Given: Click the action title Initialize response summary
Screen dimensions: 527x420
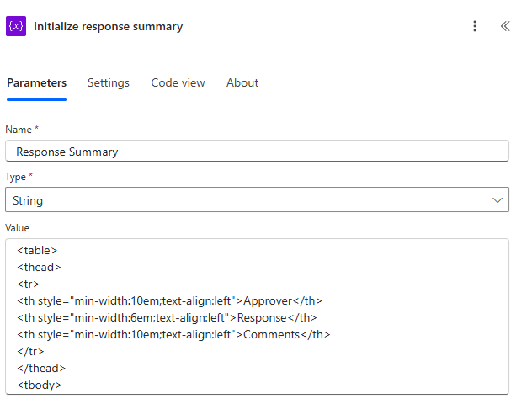Looking at the screenshot, I should (x=108, y=26).
